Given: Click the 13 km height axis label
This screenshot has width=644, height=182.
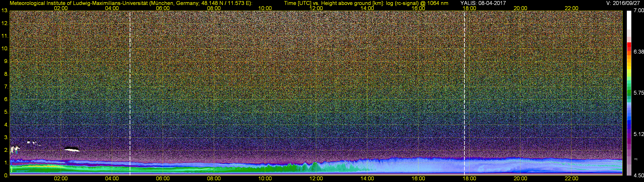Looking at the screenshot, I should 5,10.
